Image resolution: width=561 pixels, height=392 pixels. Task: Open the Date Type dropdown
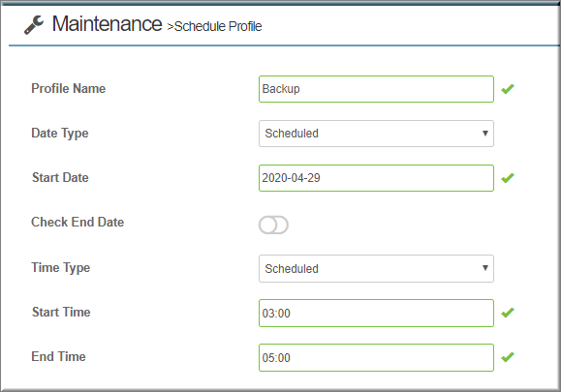click(376, 134)
